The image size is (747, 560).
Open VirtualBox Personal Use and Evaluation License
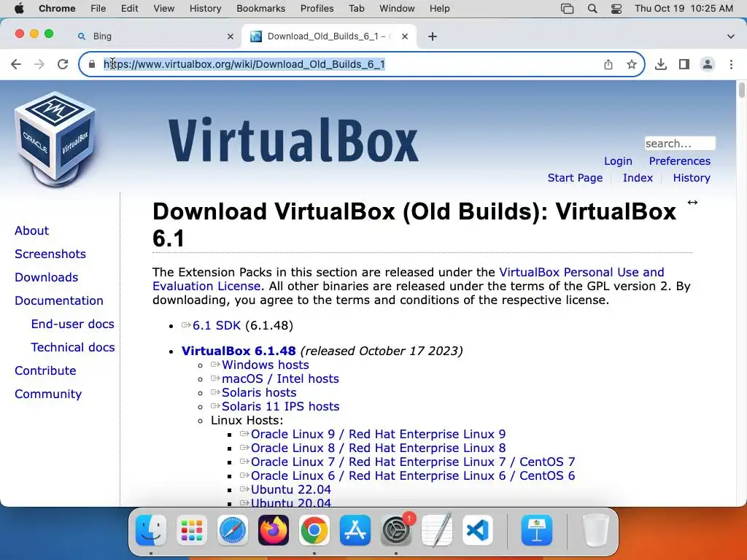click(x=408, y=279)
